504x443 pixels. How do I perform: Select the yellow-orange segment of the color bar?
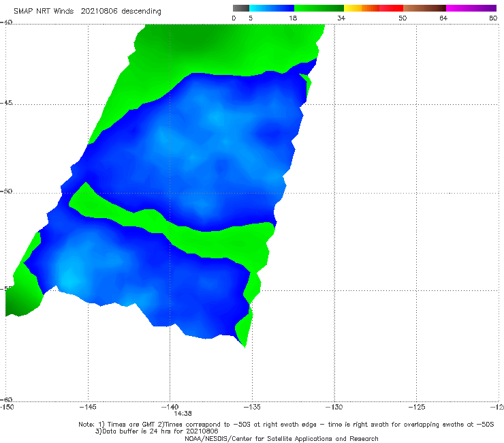point(362,8)
